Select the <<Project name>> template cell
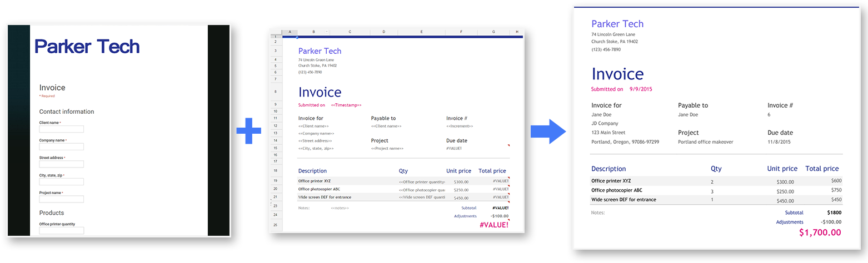The height and width of the screenshot is (263, 868). [x=387, y=149]
